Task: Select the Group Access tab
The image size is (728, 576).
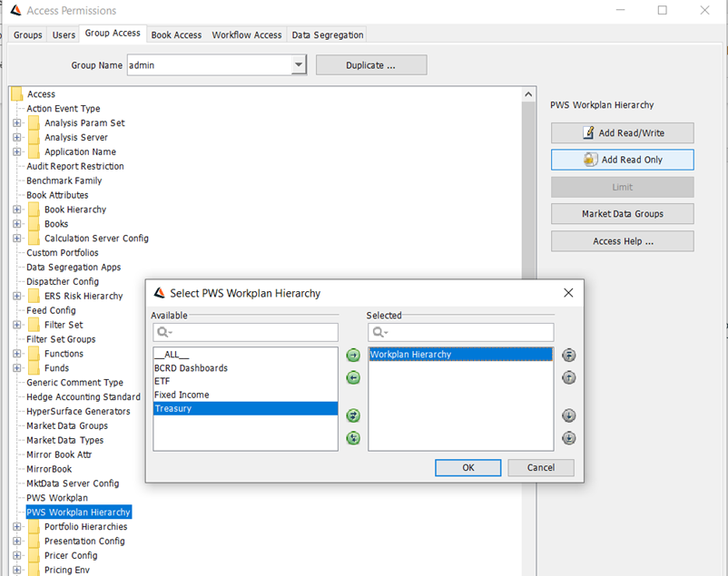Action: [x=113, y=33]
